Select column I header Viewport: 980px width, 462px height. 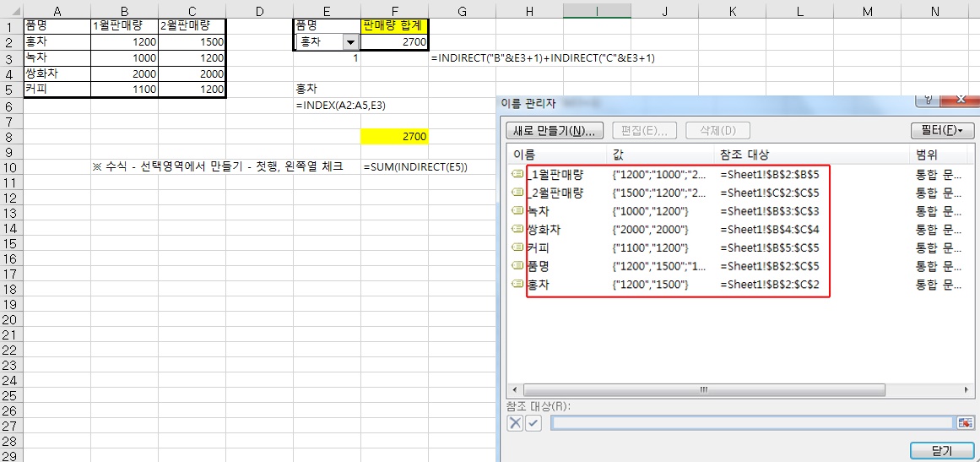[597, 11]
